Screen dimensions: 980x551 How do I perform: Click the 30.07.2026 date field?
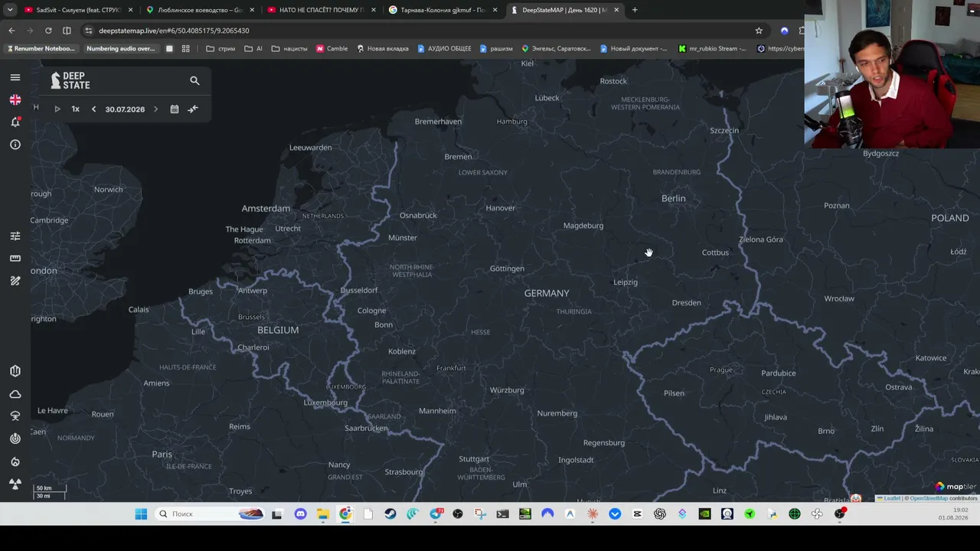(125, 109)
